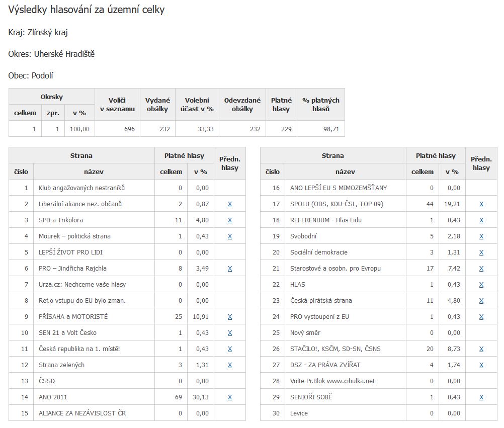View preferential votes for Starostové a osobn. pro Evropu
Image resolution: width=504 pixels, height=428 pixels.
pyautogui.click(x=481, y=269)
